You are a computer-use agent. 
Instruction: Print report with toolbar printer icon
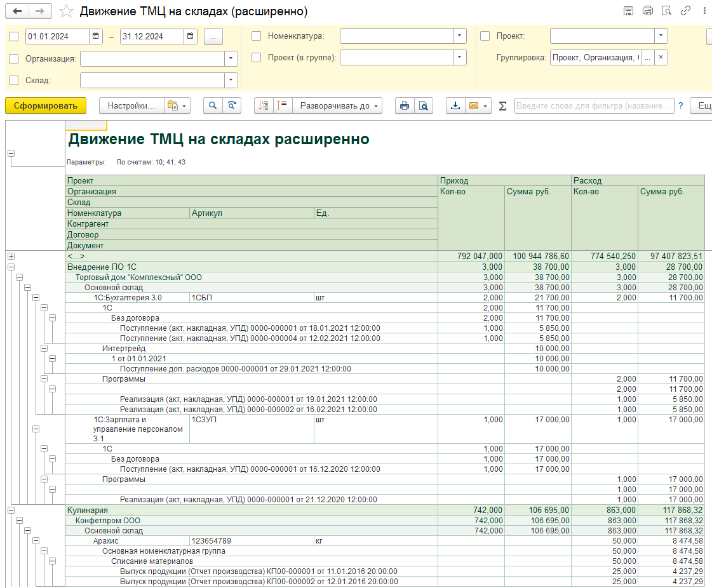coord(404,106)
